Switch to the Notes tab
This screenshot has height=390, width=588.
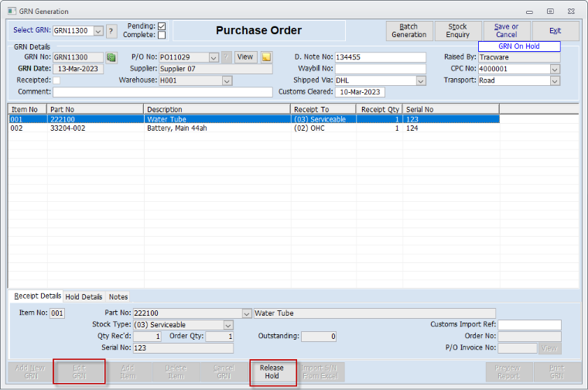118,296
